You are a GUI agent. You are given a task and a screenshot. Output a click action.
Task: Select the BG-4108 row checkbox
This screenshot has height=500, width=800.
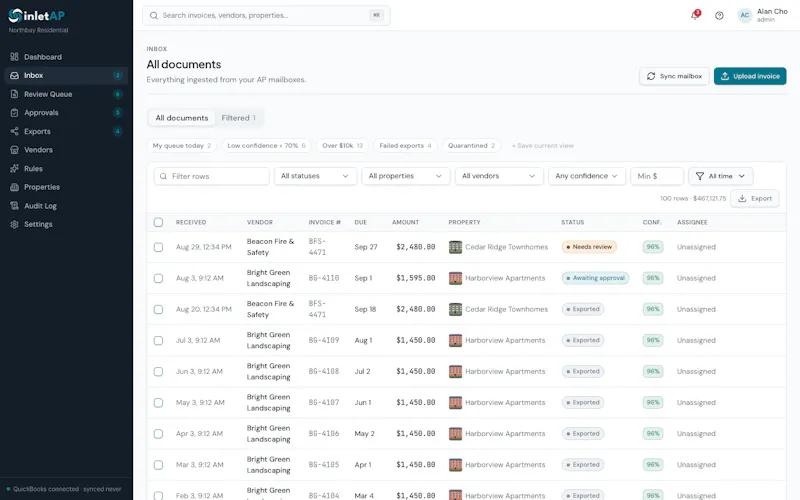click(158, 371)
